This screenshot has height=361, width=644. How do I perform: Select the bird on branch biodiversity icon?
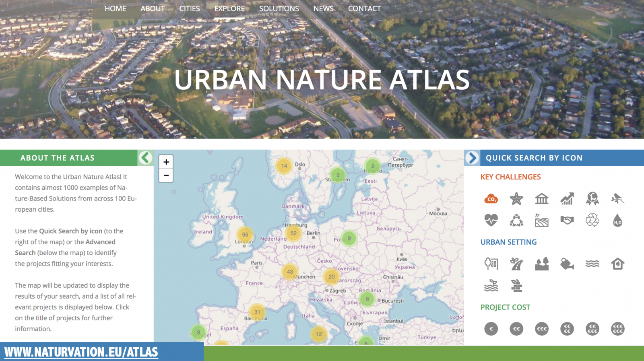click(x=617, y=198)
